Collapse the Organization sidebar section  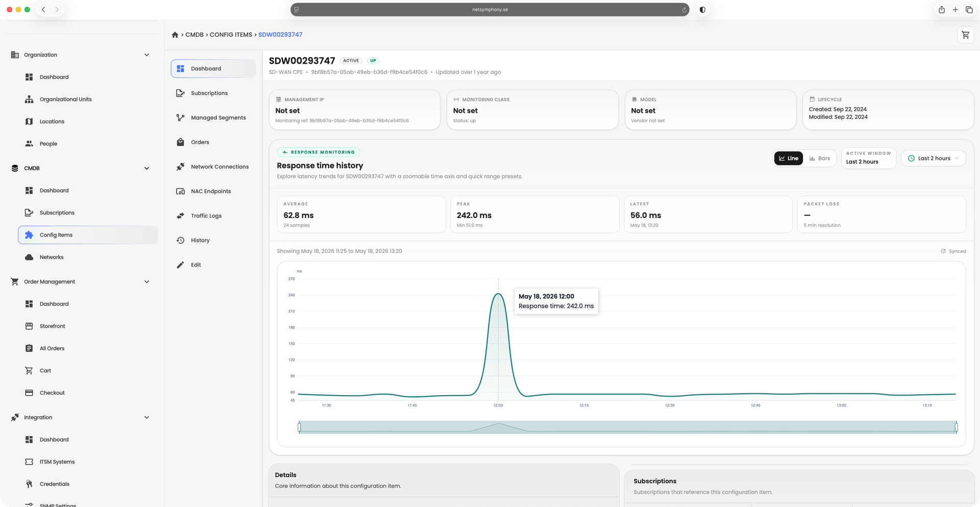pyautogui.click(x=146, y=55)
